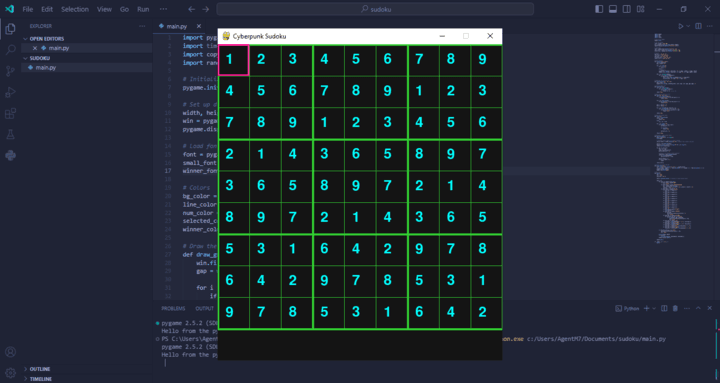Switch to the PROBLEMS panel tab
720x383 pixels.
(x=173, y=308)
